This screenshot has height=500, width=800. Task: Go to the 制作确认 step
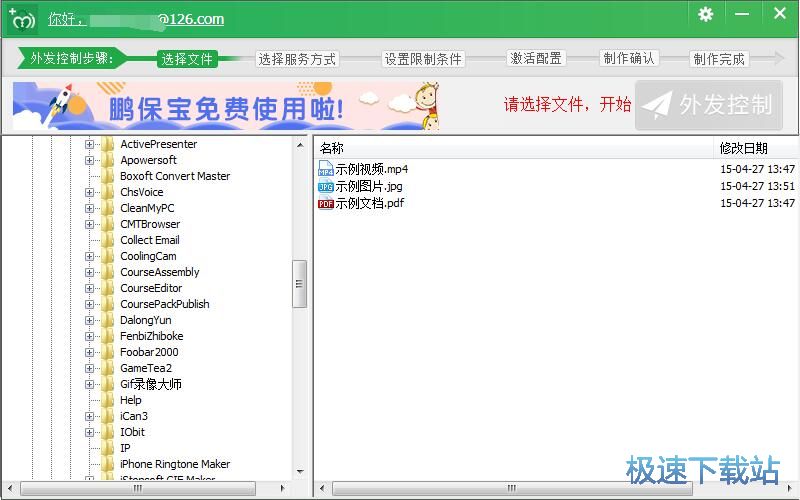coord(629,58)
